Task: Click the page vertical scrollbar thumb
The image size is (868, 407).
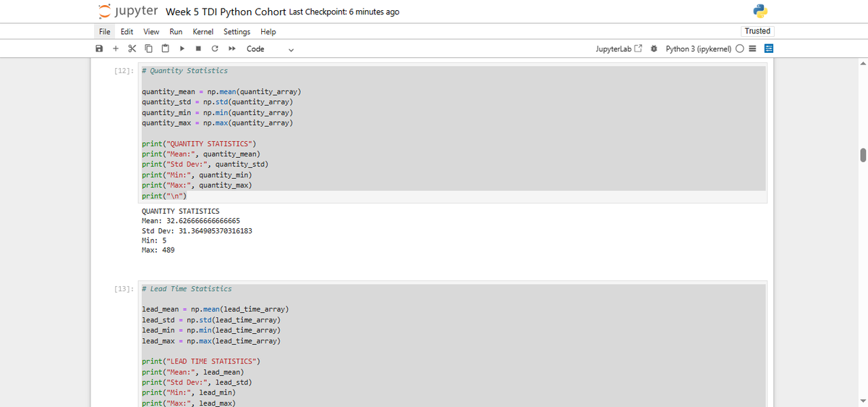Action: coord(862,156)
